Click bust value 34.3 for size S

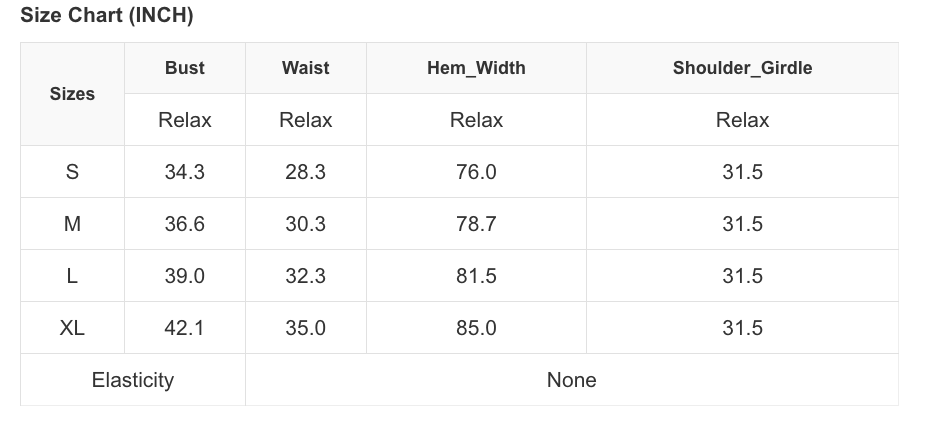(x=184, y=172)
